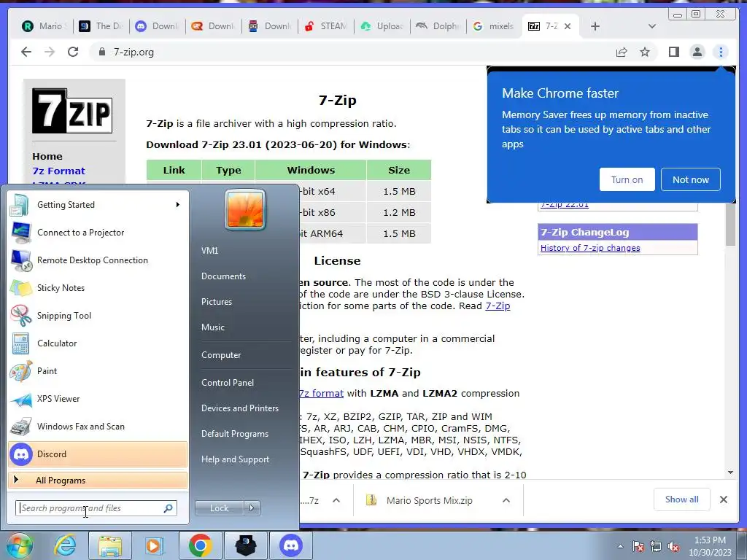Click the 7-Zip logo image
Image resolution: width=747 pixels, height=560 pixels.
coord(72,111)
